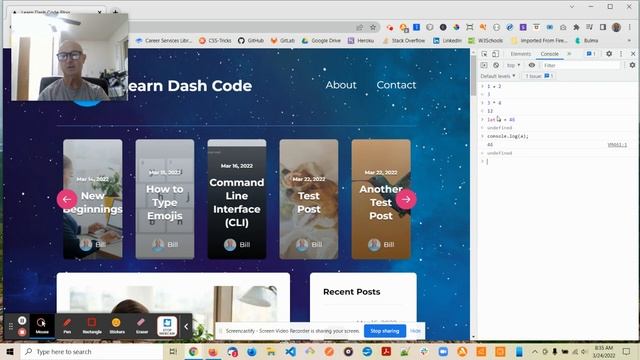Click the Windows taskbar search box
Viewport: 640px width, 360px height.
92,351
